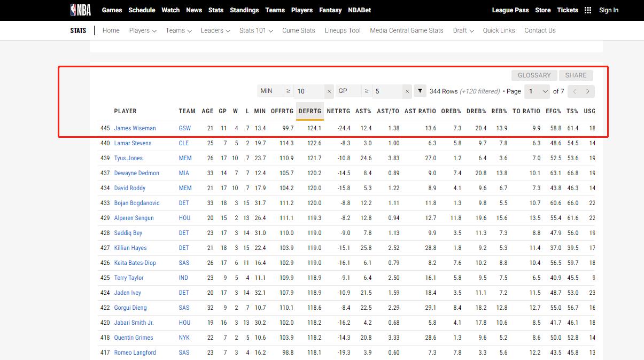Image resolution: width=644 pixels, height=360 pixels.
Task: Remove the MIN filter with X
Action: click(329, 91)
